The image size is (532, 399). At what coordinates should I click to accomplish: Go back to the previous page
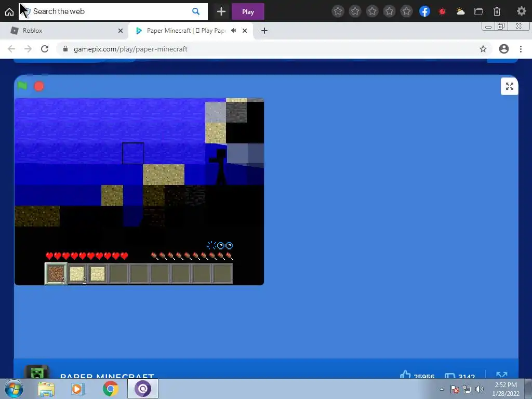click(x=11, y=49)
